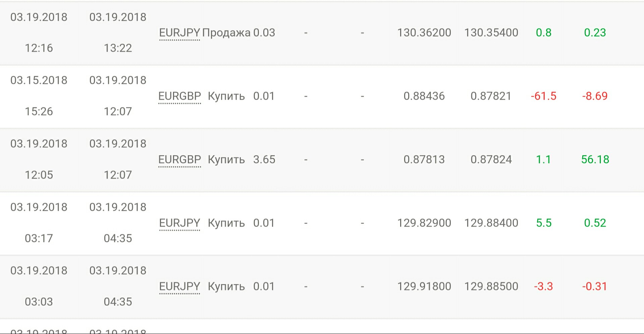The image size is (644, 334).
Task: Open the EURGBP link in the 3.65 lot row
Action: [x=179, y=159]
